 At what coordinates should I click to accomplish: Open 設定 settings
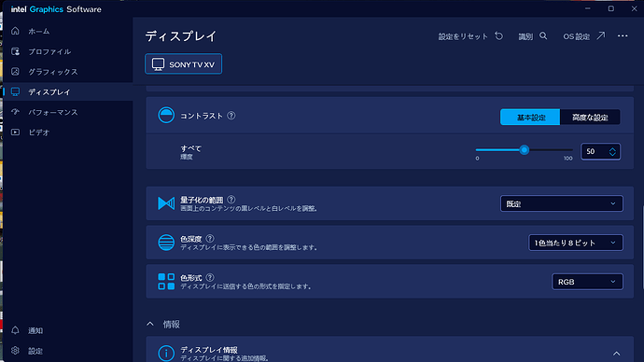click(35, 351)
